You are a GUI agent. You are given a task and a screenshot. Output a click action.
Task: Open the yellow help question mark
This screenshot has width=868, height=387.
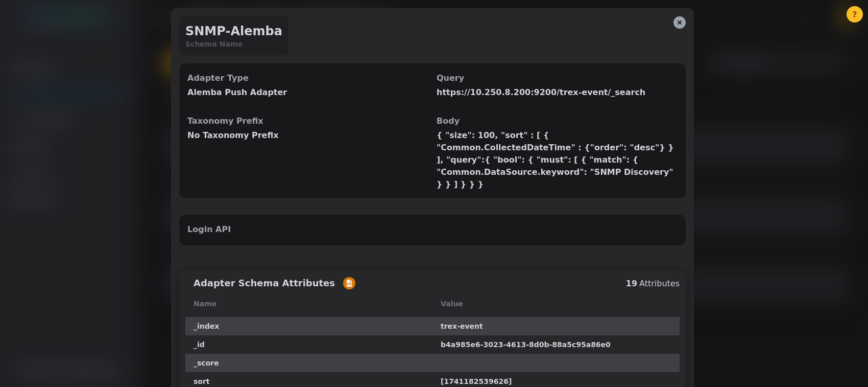pyautogui.click(x=854, y=14)
